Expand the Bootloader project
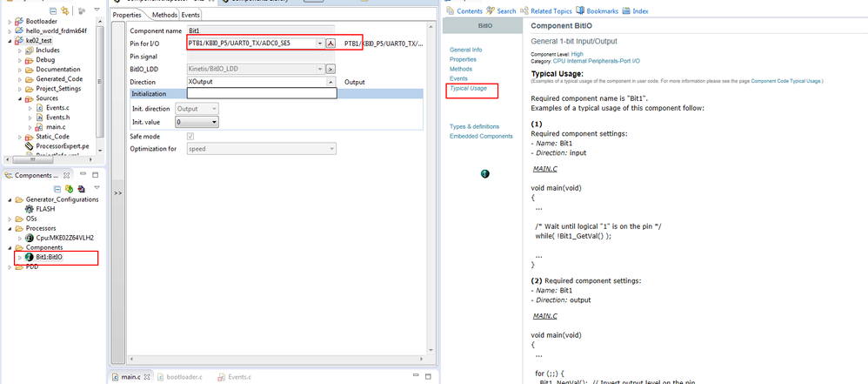This screenshot has width=868, height=384. coord(10,21)
